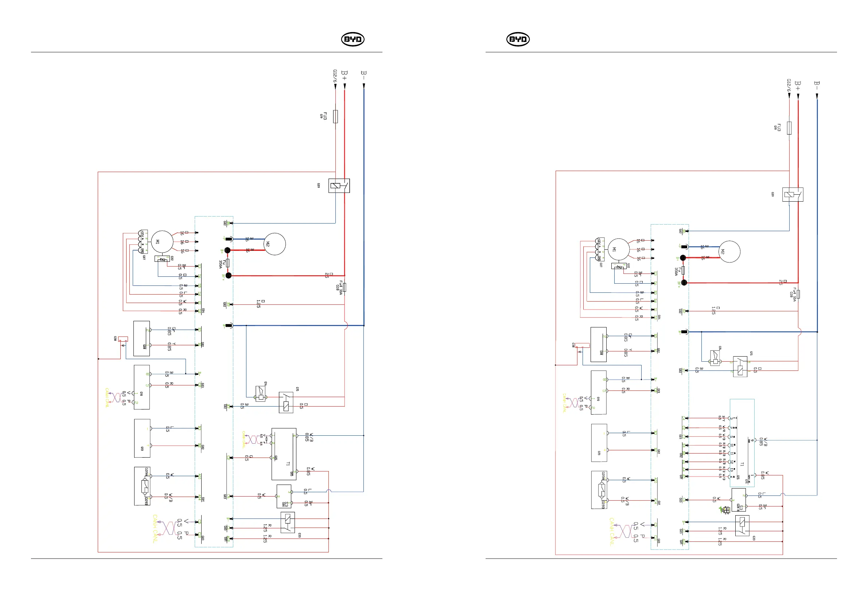Click the G15 relay box on left diagram
The width and height of the screenshot is (868, 614).
click(x=286, y=402)
